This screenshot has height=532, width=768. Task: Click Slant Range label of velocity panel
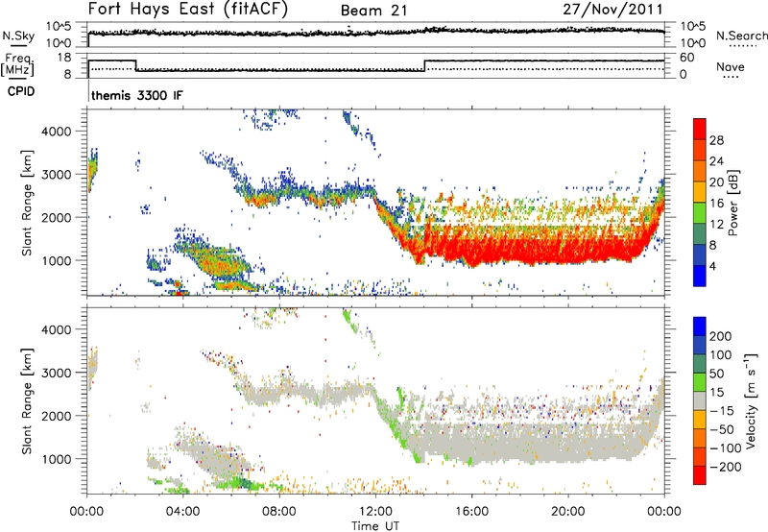pyautogui.click(x=27, y=401)
